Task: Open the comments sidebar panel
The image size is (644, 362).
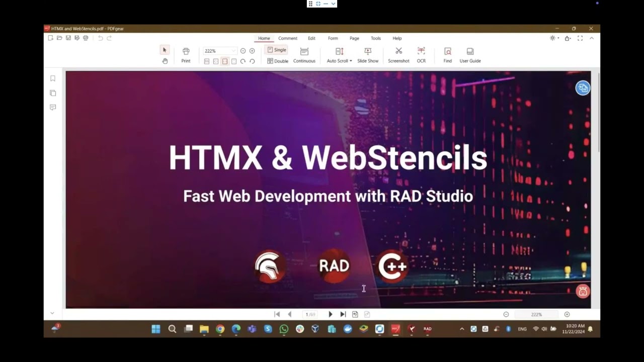Action: click(53, 107)
